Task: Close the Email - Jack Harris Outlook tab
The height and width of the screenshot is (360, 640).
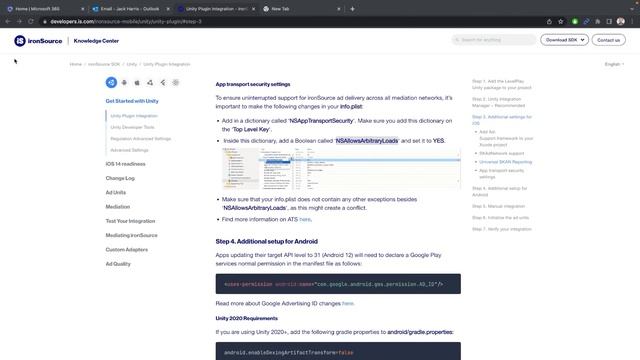Action: pos(168,9)
